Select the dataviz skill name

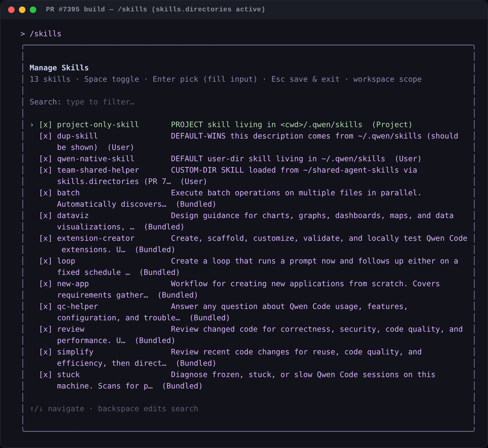click(x=73, y=216)
